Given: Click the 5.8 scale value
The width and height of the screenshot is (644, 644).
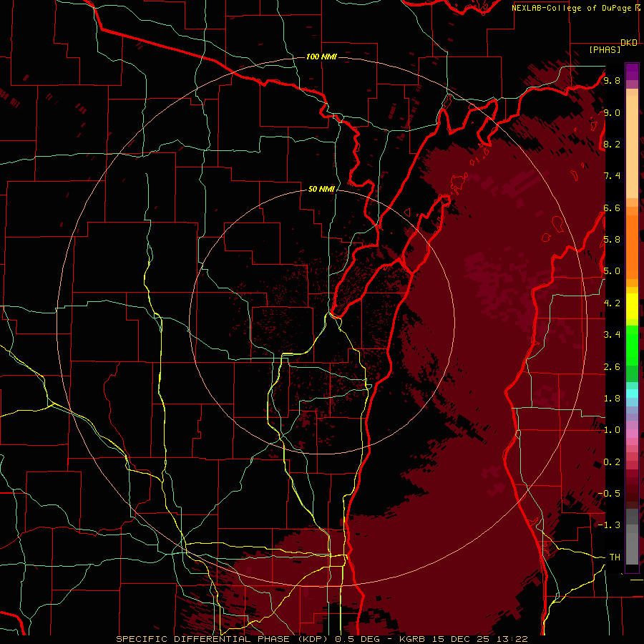Looking at the screenshot, I should 612,240.
